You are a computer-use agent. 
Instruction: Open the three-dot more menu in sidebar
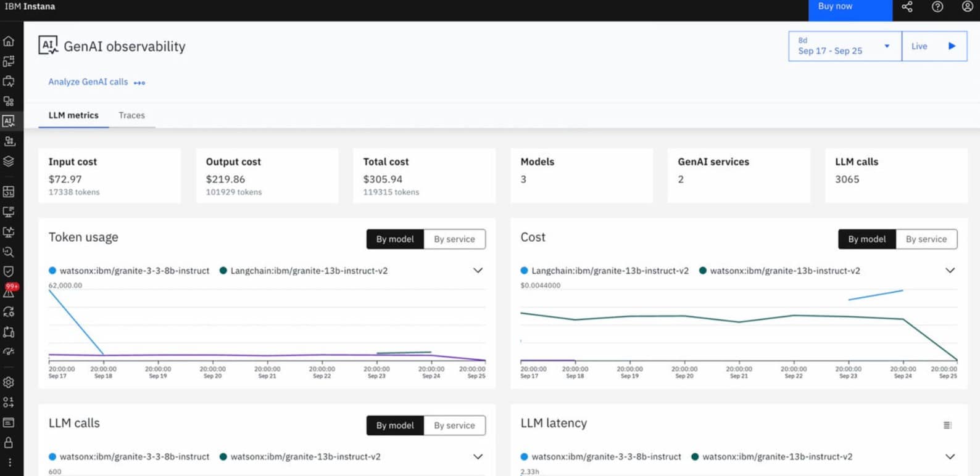[x=9, y=462]
